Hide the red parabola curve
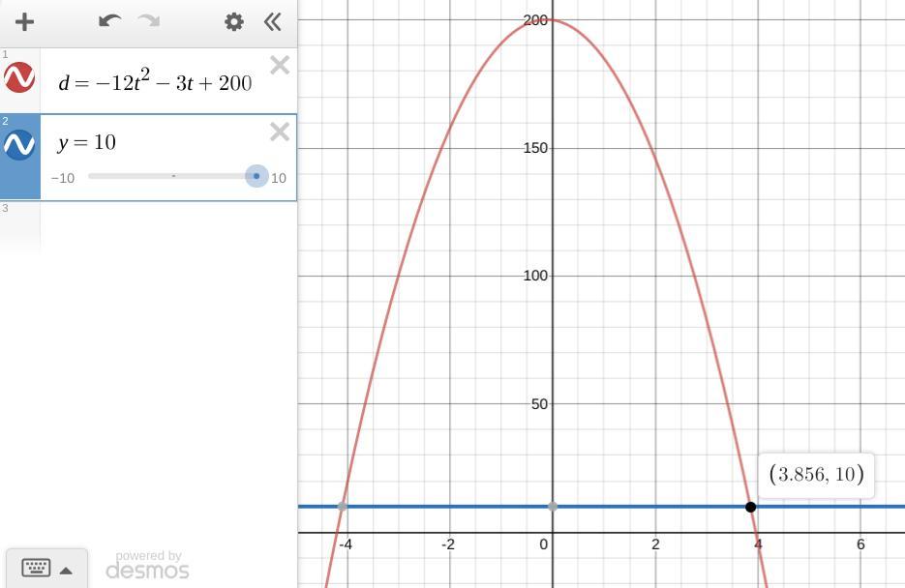Screen dimensions: 905x588 coord(19,77)
